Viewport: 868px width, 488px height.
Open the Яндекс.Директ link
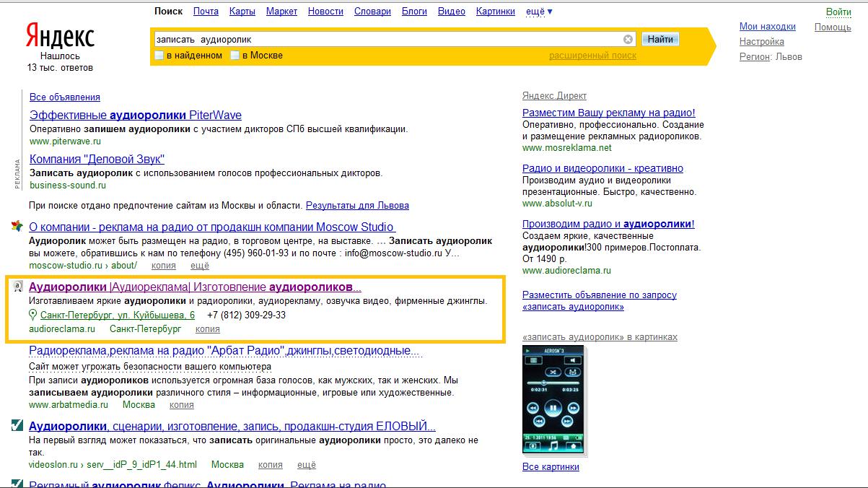(554, 96)
